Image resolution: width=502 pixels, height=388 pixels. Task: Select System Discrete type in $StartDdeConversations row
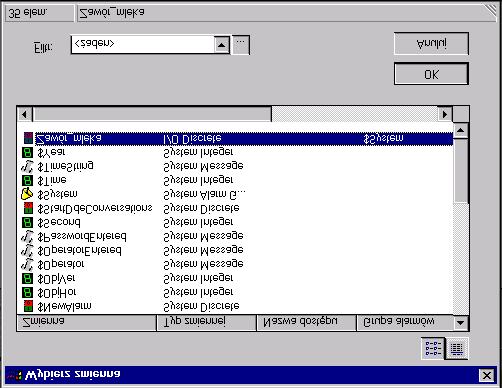coord(201,208)
